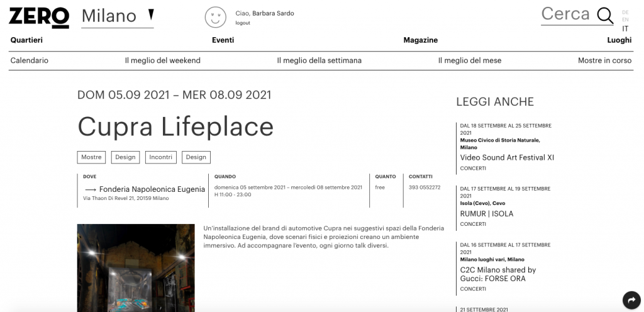Open the Quartieri menu
Screen dimensions: 644x312
pyautogui.click(x=26, y=40)
